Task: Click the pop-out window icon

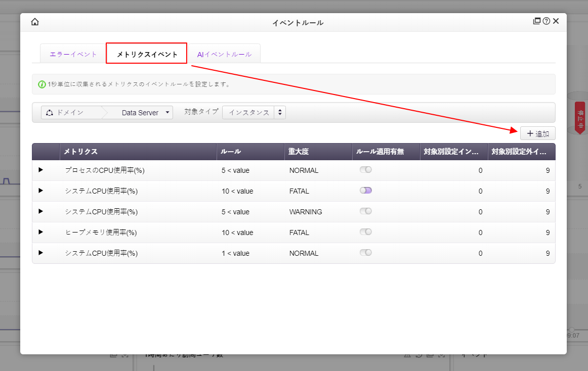Action: click(x=537, y=21)
